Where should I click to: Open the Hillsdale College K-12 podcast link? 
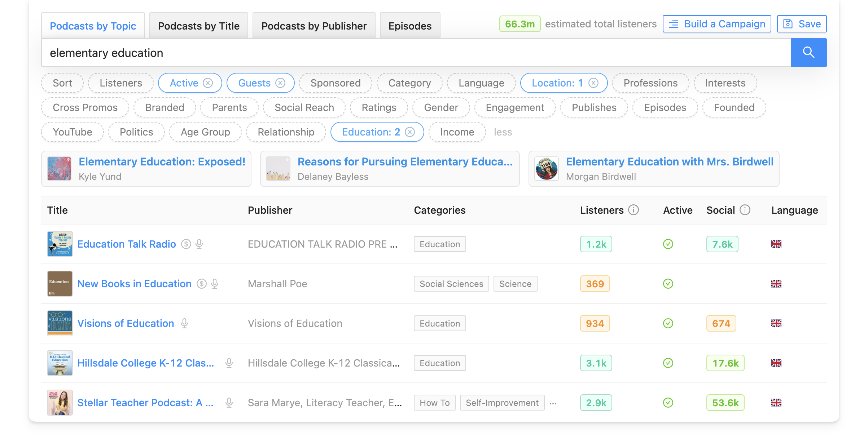tap(145, 363)
